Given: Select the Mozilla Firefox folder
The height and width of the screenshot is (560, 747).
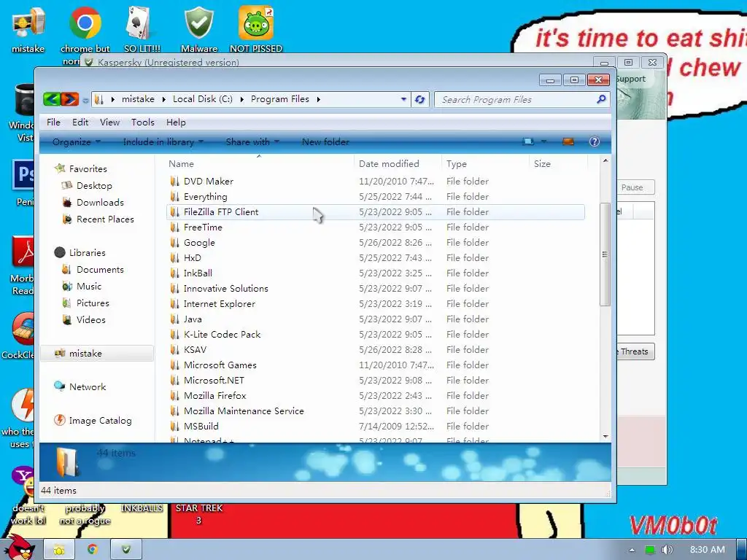Looking at the screenshot, I should point(376,396).
